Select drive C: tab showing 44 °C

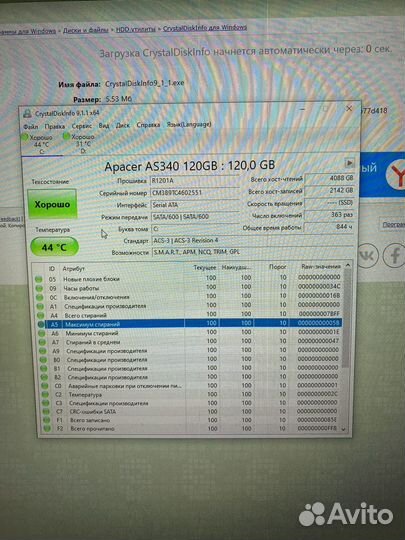coord(41,144)
